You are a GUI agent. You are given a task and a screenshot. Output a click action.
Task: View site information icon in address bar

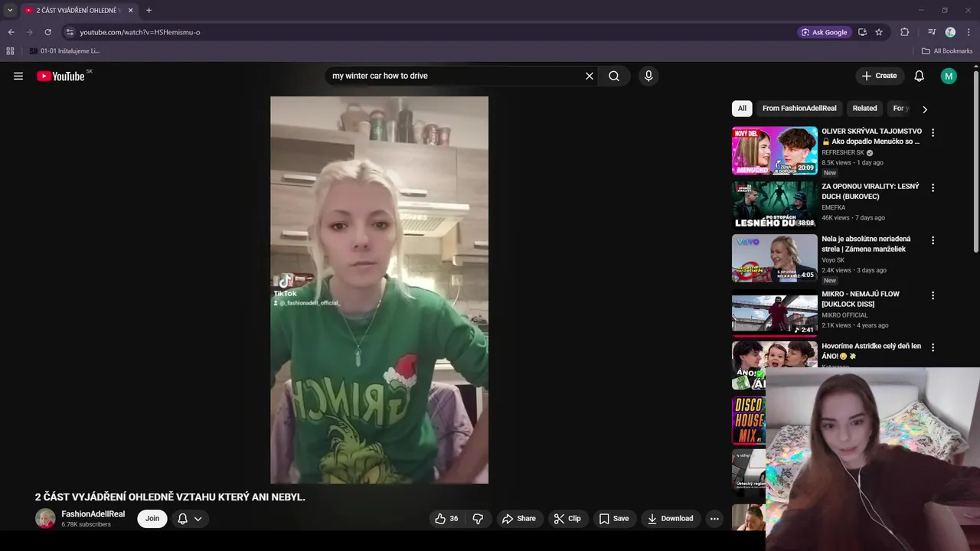tap(70, 32)
